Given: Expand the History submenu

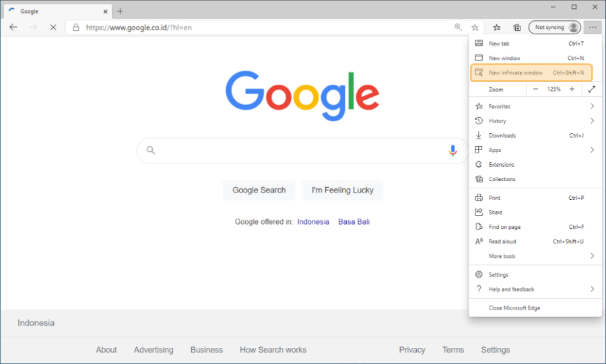Looking at the screenshot, I should pyautogui.click(x=535, y=121).
